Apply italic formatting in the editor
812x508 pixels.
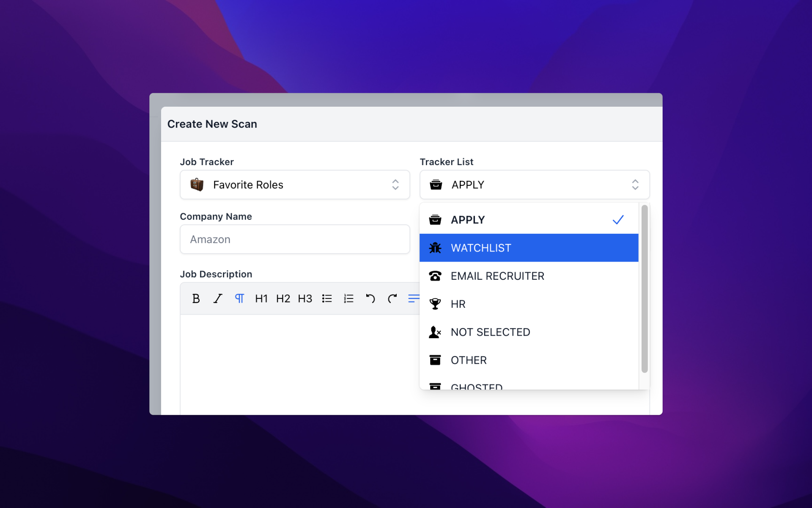click(218, 298)
